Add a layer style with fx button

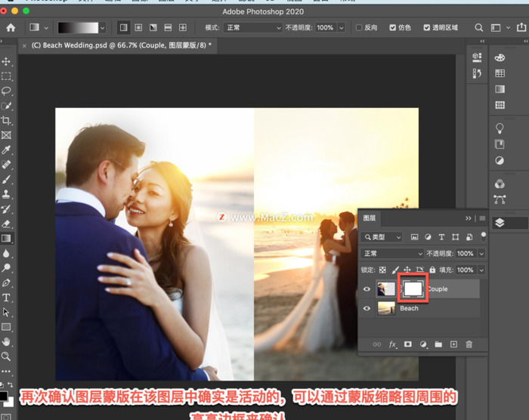(392, 344)
